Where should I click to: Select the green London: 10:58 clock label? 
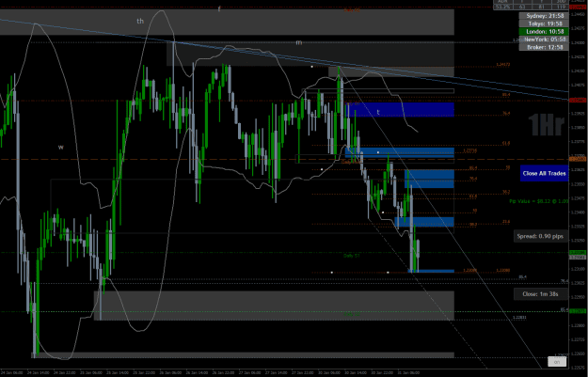point(544,31)
